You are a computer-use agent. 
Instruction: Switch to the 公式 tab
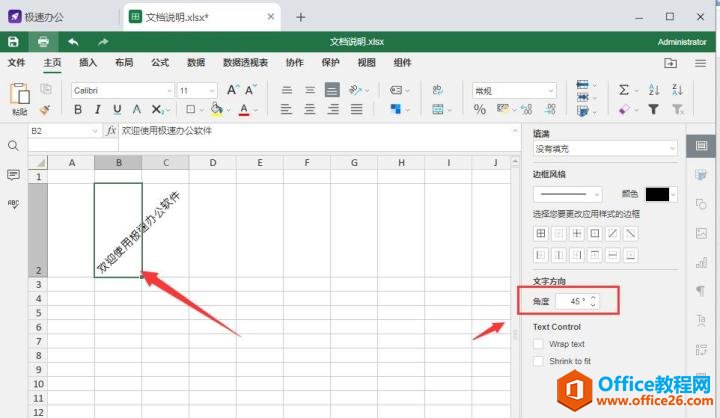[x=160, y=62]
